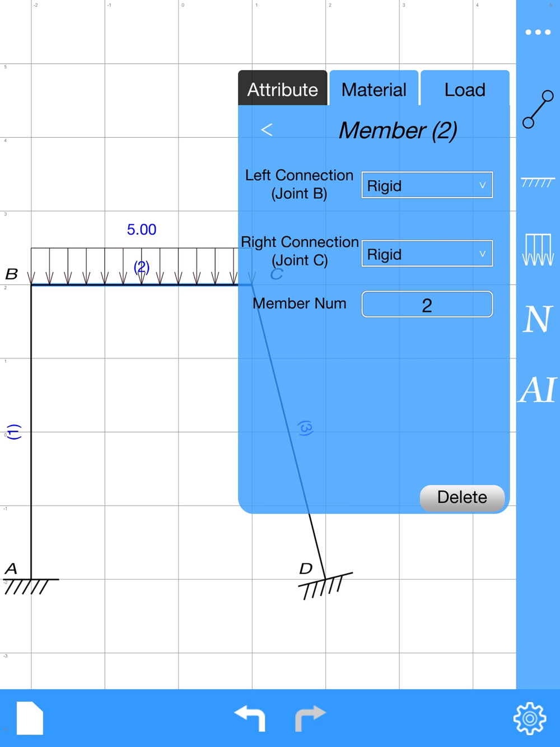The image size is (560, 747).
Task: Select fixed support at joint A
Action: (x=30, y=586)
